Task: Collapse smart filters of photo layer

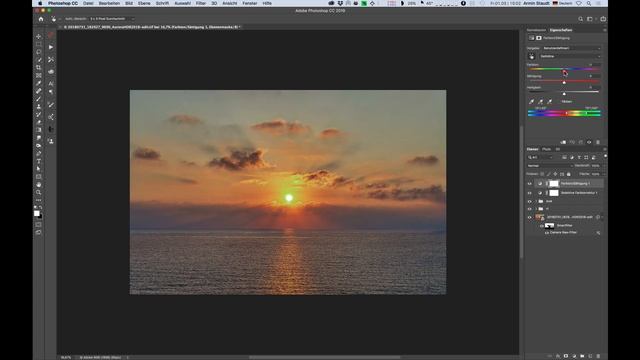Action: coord(602,217)
